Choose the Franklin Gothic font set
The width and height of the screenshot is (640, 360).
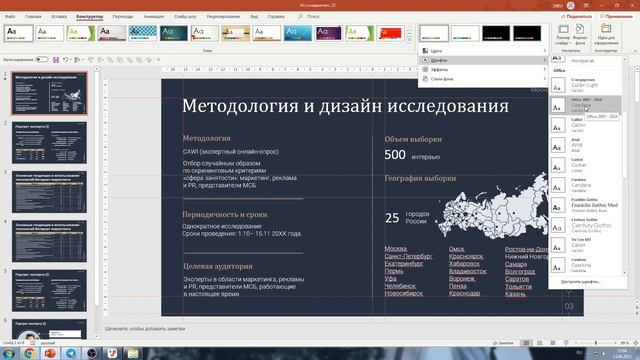pos(586,205)
